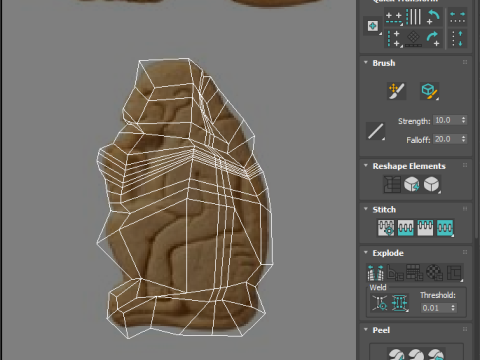The width and height of the screenshot is (480, 360).
Task: Click the Set Pivot icon in Quick Transform
Action: pyautogui.click(x=373, y=26)
